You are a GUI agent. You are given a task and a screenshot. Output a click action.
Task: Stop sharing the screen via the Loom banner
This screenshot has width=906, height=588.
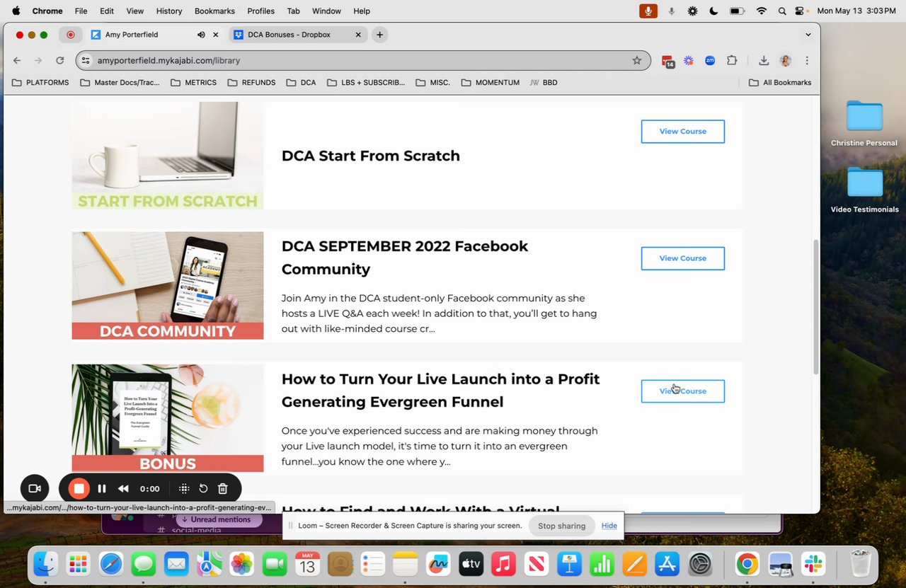[561, 526]
